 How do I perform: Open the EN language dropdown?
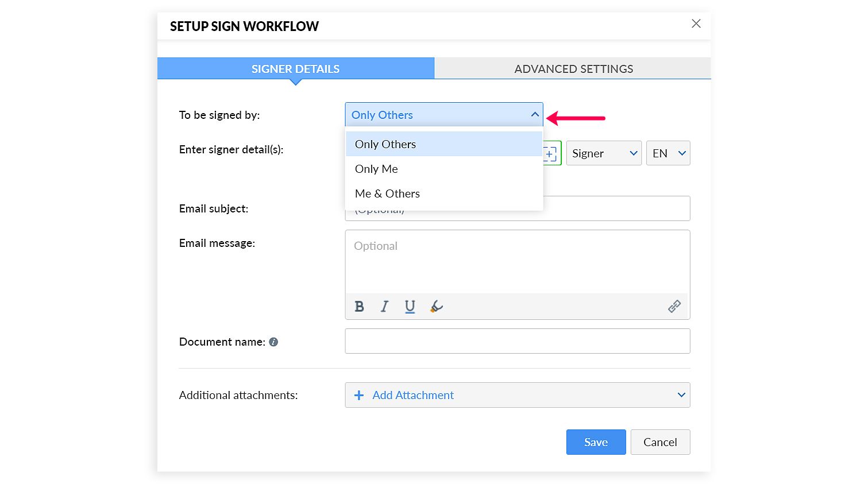point(668,153)
